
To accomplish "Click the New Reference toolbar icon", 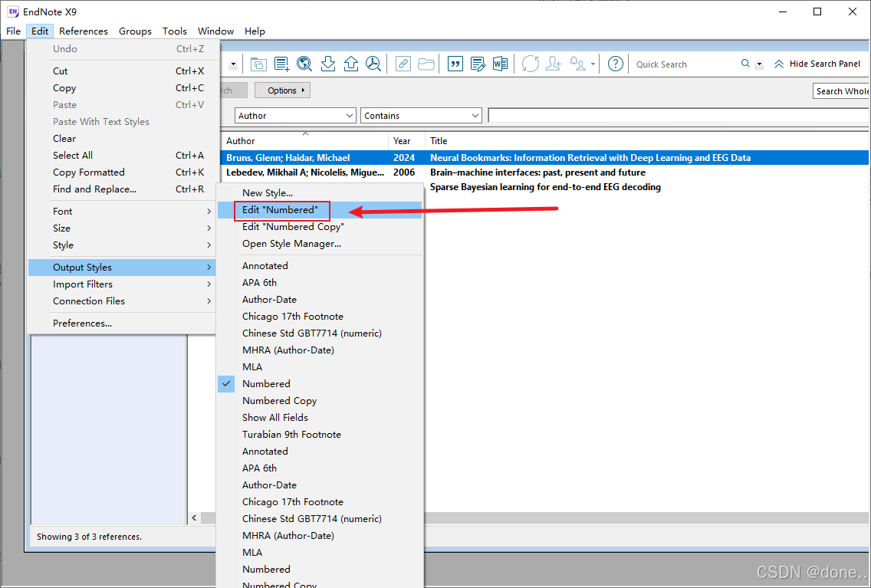I will pos(281,64).
